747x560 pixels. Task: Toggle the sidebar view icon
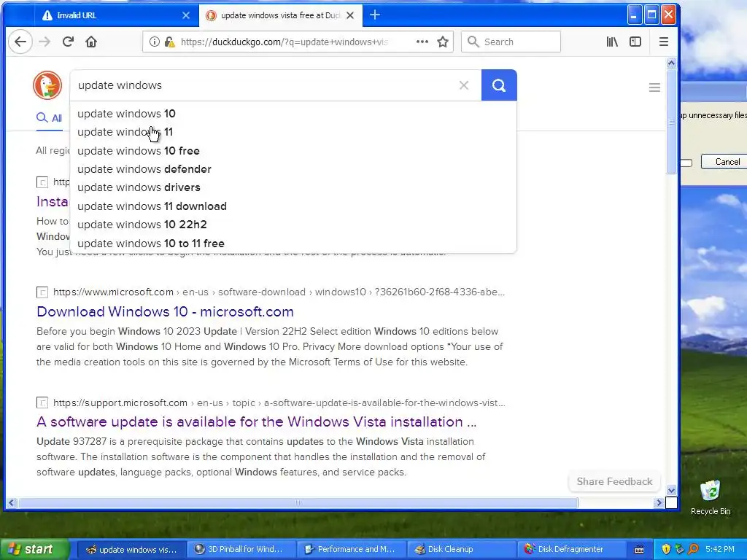click(x=635, y=42)
